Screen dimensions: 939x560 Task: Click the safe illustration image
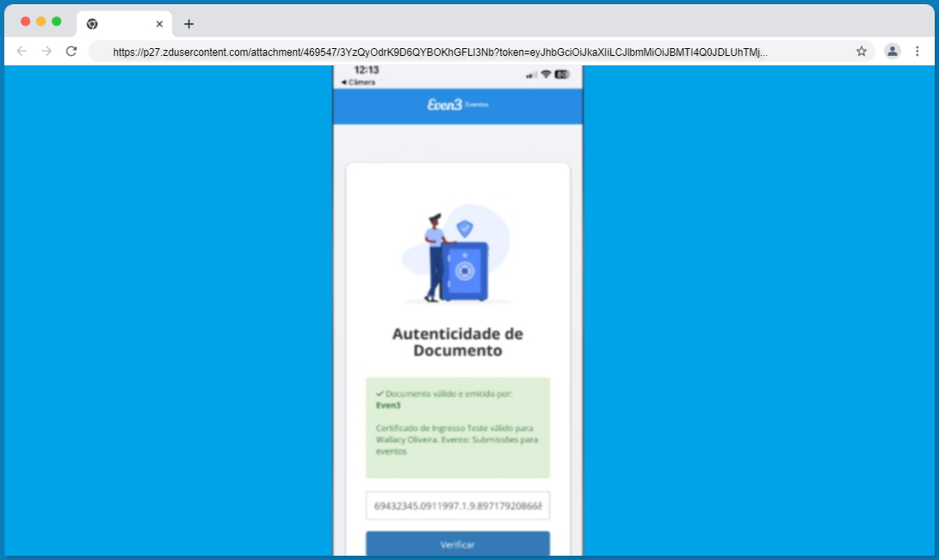coord(455,254)
